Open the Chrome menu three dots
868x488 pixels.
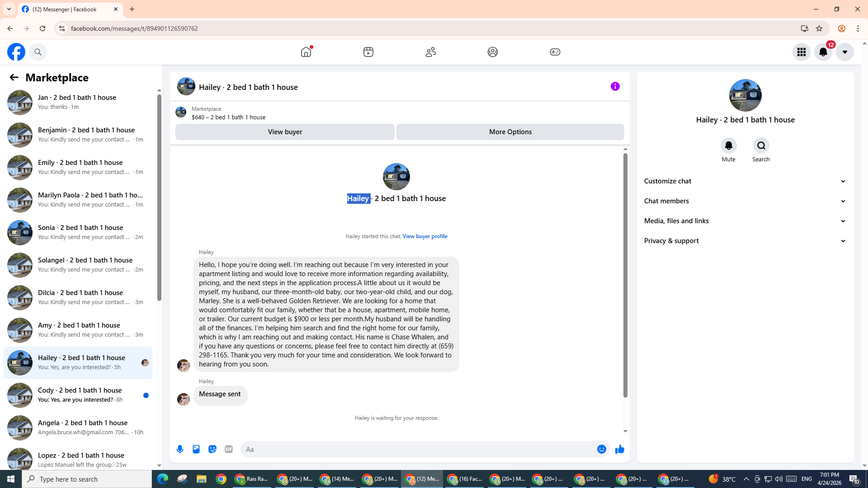point(858,28)
